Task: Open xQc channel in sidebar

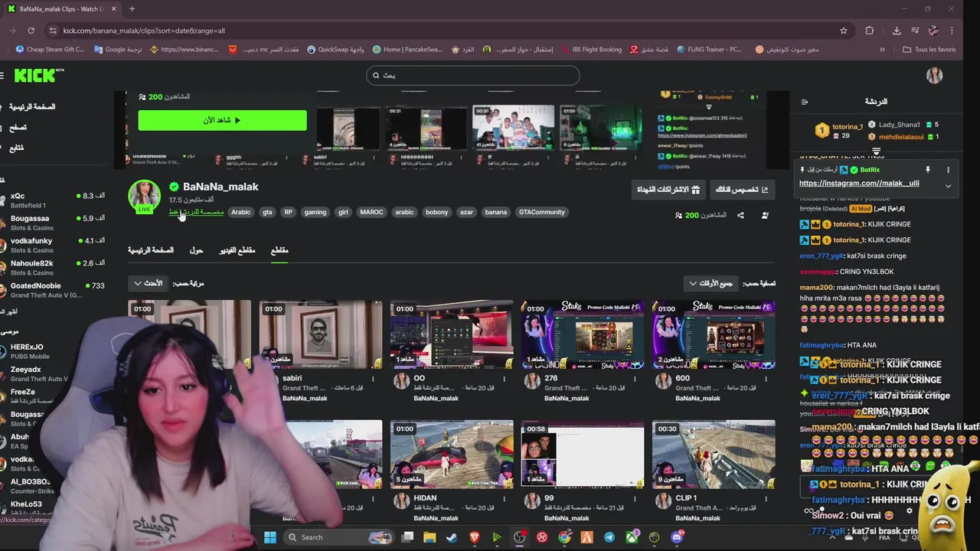Action: pyautogui.click(x=52, y=200)
